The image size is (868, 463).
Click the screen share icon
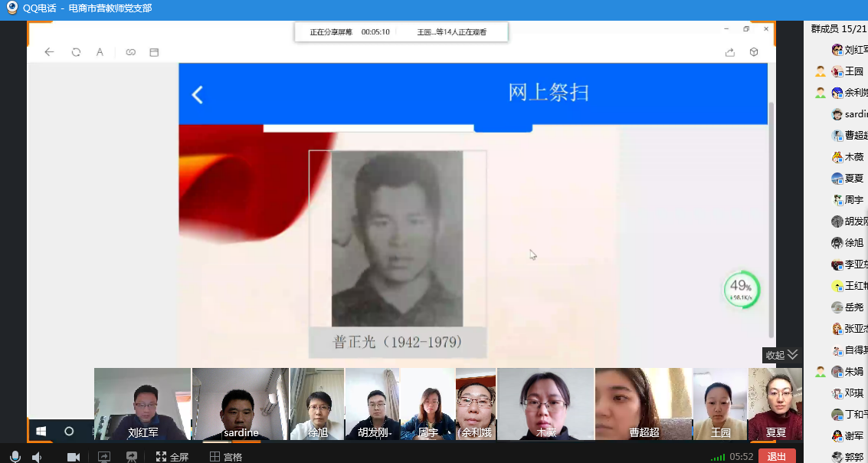click(x=103, y=457)
